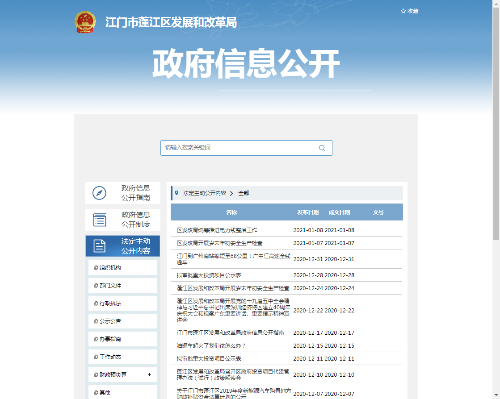Open the 政府信息公开指南 sidebar tab

pos(123,193)
